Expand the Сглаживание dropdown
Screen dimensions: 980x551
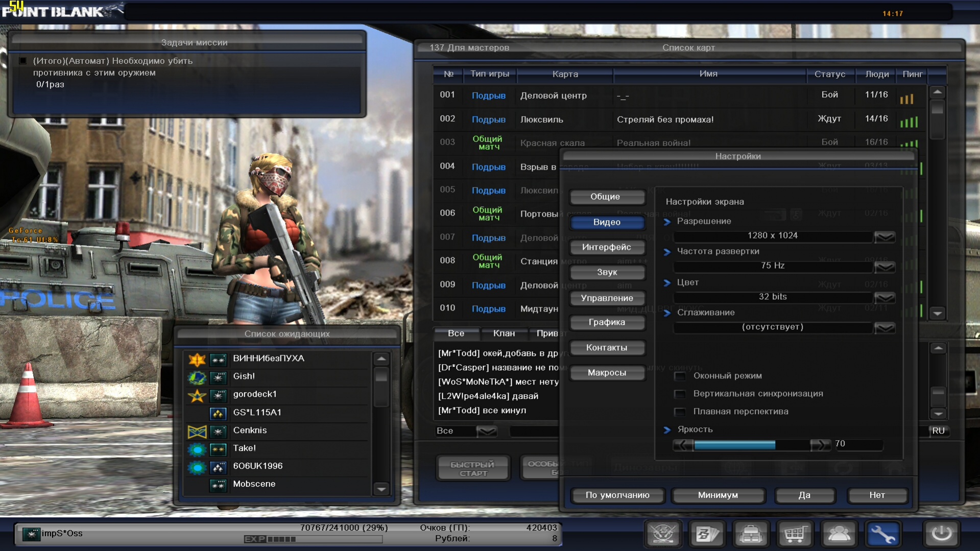885,328
